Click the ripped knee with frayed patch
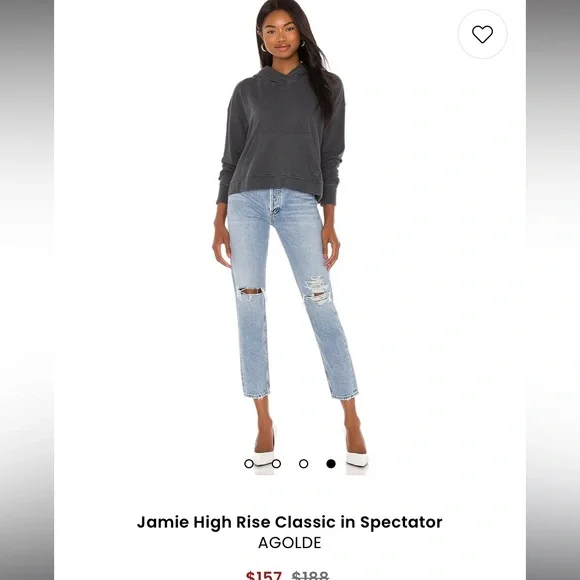Viewport: 580px width, 580px height. (317, 290)
